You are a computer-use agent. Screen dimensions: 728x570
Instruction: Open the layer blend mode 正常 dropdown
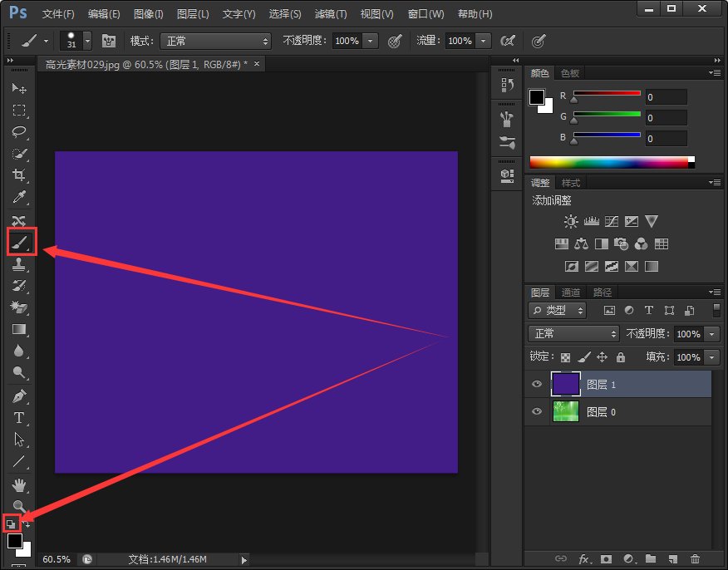point(573,334)
